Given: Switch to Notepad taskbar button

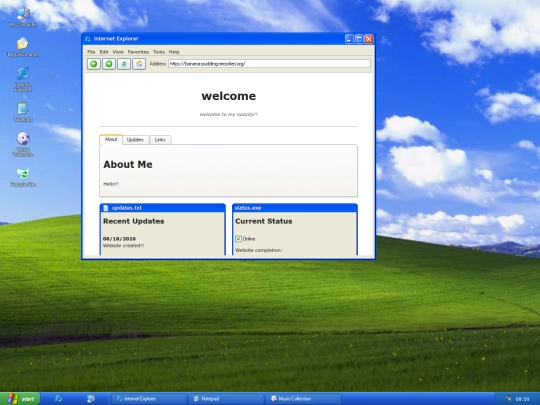Looking at the screenshot, I should [226, 399].
